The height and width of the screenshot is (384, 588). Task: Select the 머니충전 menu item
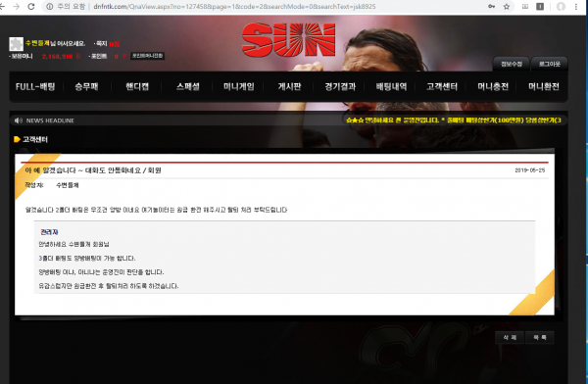click(493, 86)
